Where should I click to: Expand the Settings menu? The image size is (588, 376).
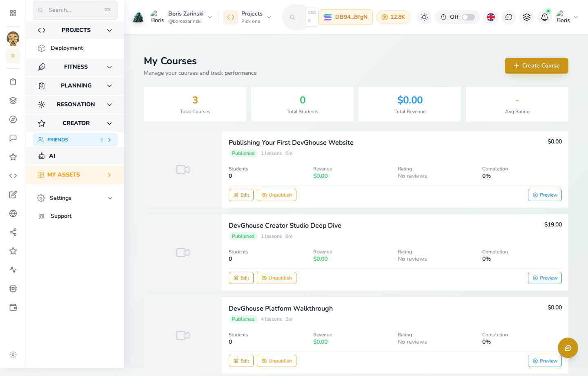pyautogui.click(x=75, y=198)
